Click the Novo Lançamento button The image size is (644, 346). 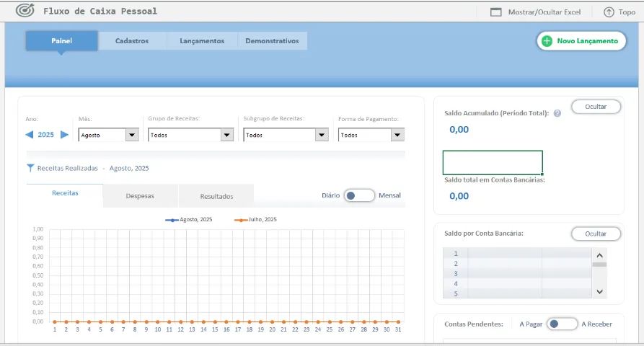click(581, 41)
